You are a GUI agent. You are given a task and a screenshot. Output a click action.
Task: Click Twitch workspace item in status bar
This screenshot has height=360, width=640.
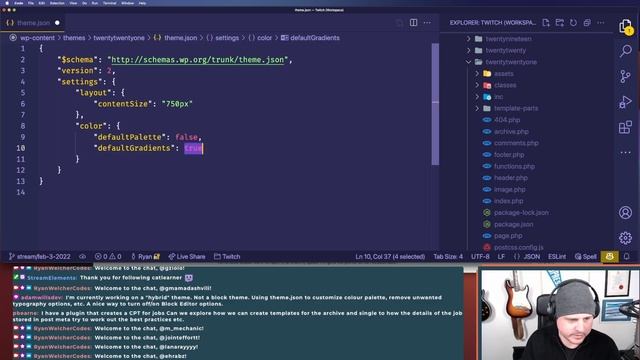[x=227, y=257]
